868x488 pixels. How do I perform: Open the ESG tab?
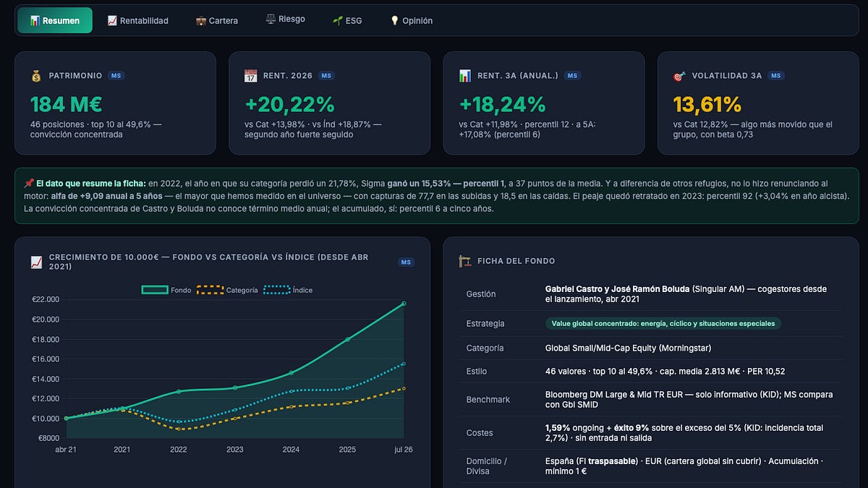(347, 20)
